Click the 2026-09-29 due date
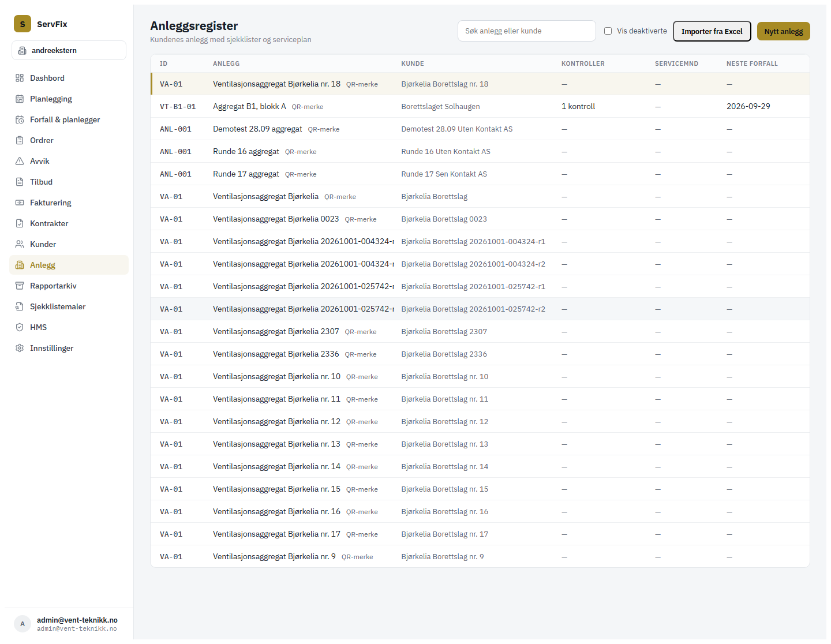This screenshot has height=644, width=831. click(x=748, y=106)
